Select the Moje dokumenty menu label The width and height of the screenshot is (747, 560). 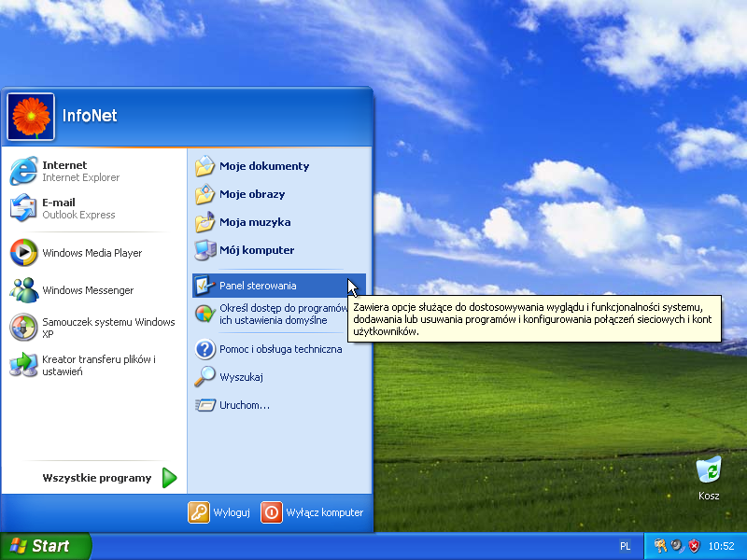point(264,166)
